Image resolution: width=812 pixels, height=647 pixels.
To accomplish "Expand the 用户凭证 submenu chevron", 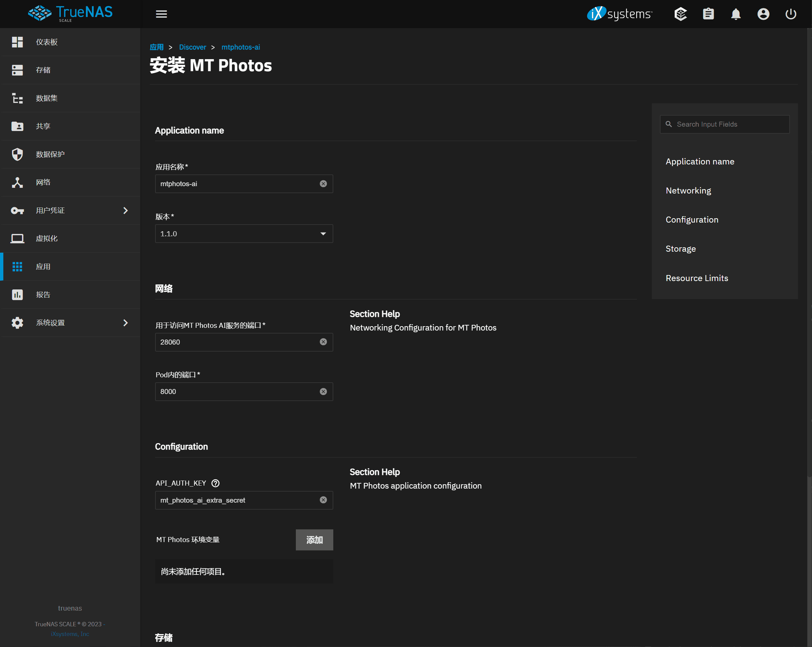I will tap(125, 211).
